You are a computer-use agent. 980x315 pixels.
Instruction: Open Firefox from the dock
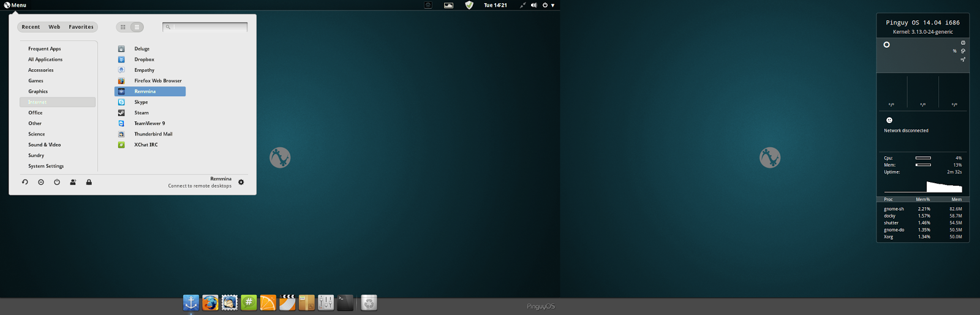pyautogui.click(x=210, y=303)
